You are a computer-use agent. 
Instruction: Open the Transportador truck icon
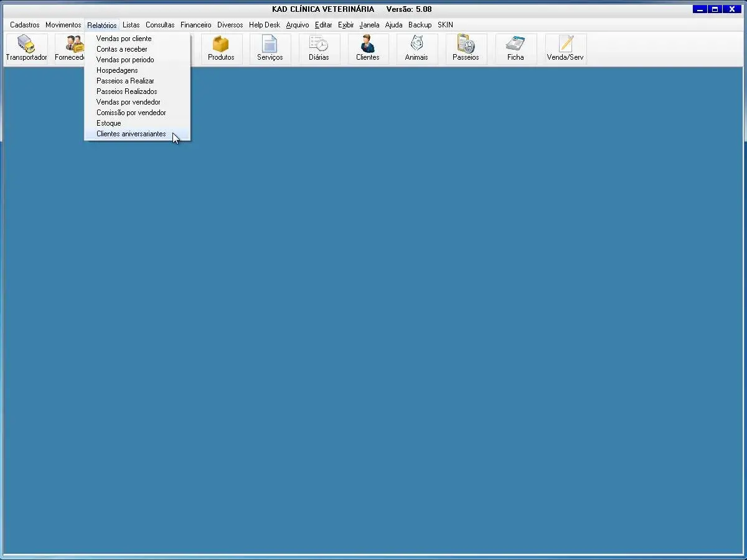[26, 45]
